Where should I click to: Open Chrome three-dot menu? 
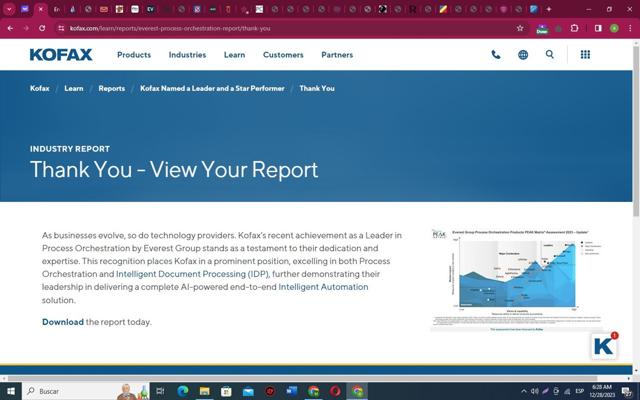[x=630, y=28]
